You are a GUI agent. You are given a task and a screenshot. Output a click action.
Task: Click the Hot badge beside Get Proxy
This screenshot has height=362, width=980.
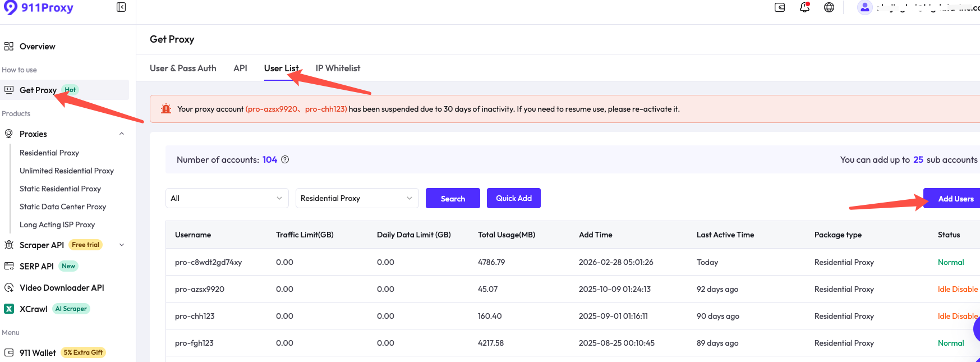point(70,90)
